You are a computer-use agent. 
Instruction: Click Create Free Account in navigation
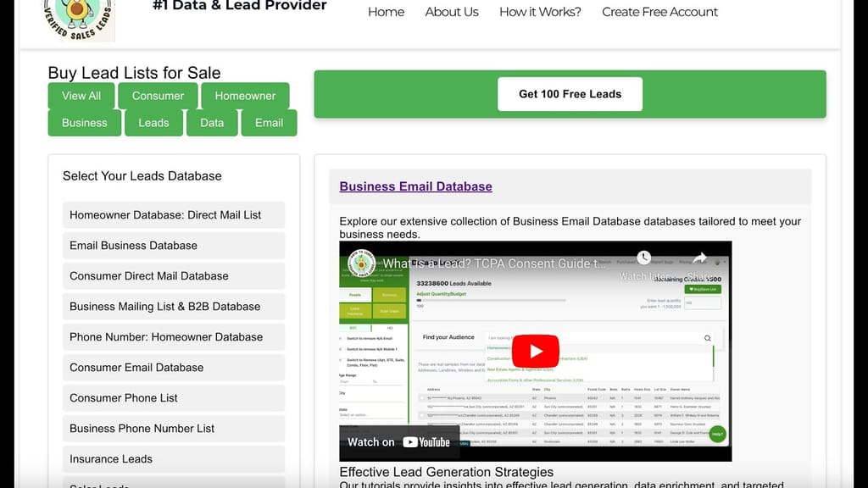click(659, 12)
